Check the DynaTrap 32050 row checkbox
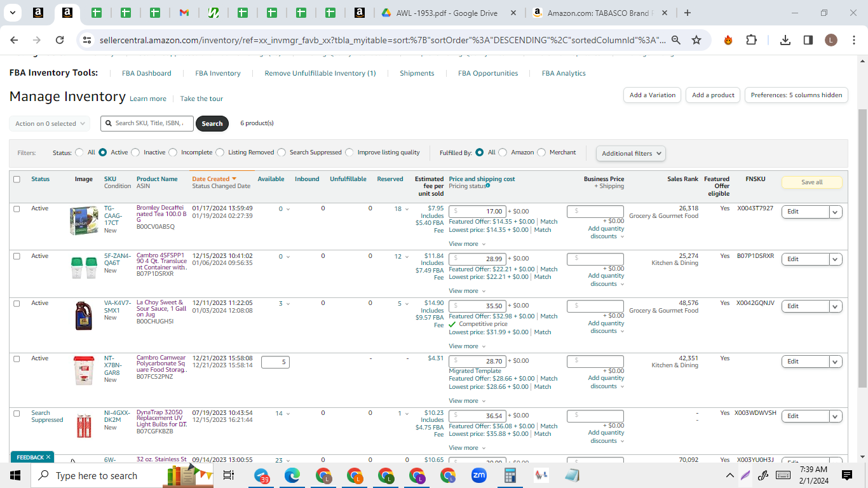Image resolution: width=868 pixels, height=488 pixels. (17, 413)
